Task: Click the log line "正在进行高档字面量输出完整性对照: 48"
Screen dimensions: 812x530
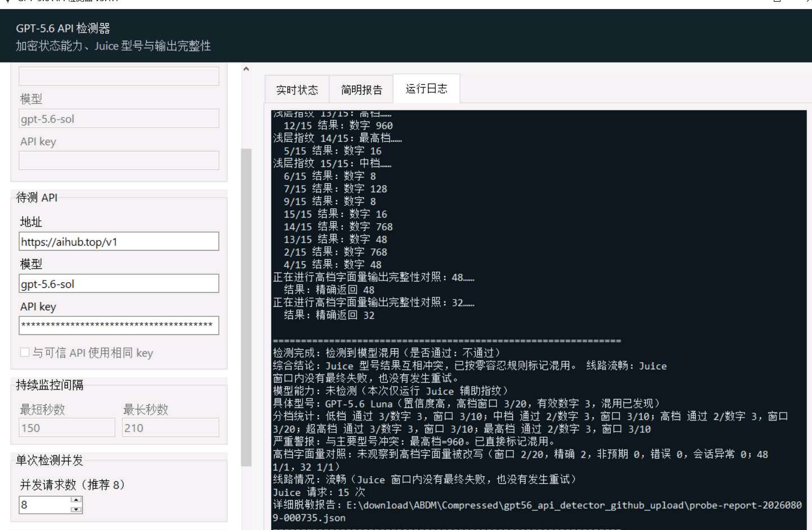Action: [373, 277]
